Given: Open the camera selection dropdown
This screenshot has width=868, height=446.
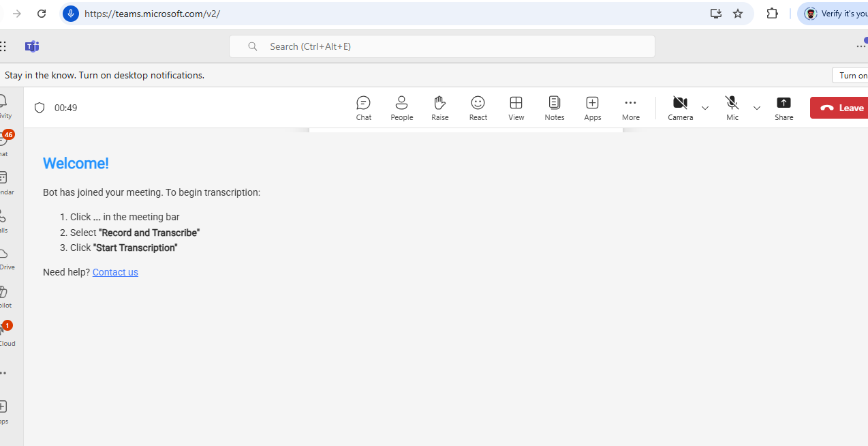Looking at the screenshot, I should [x=704, y=108].
